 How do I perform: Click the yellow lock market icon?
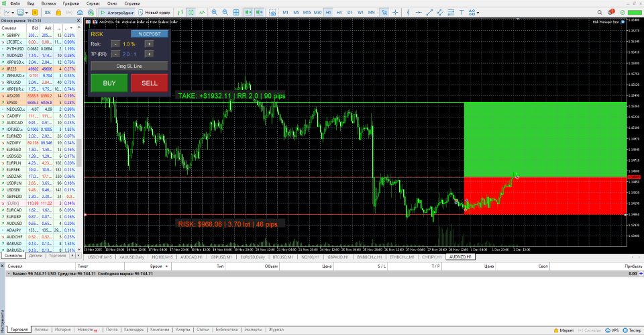coord(58,12)
